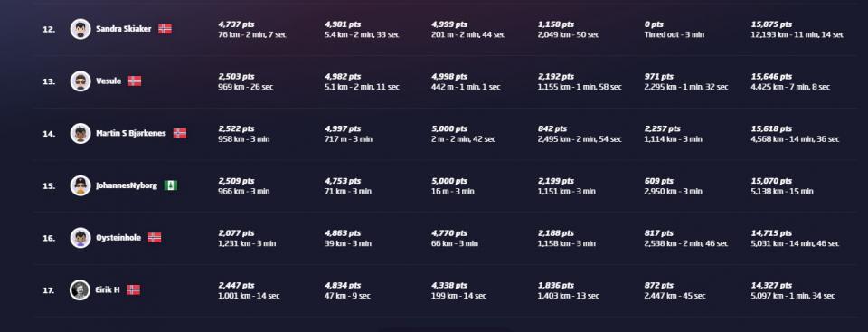The image size is (868, 332).
Task: Open Eirik H's profile photo
Action: 80,289
